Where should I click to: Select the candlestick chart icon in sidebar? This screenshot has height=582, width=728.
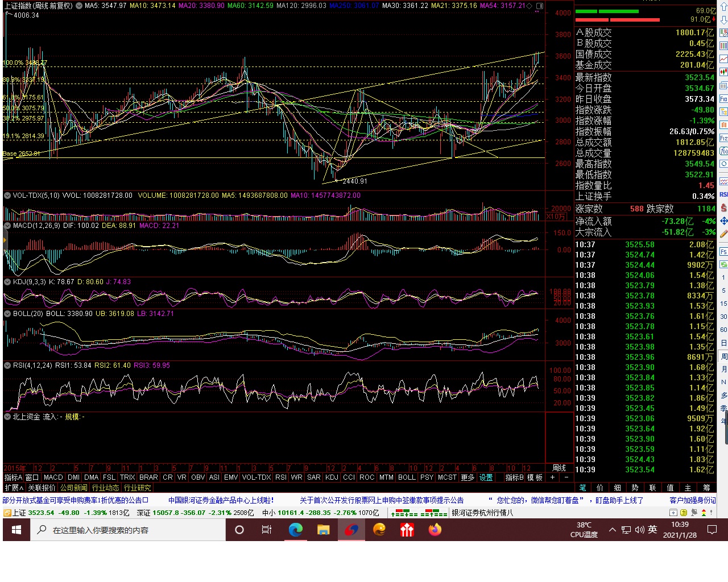723,72
